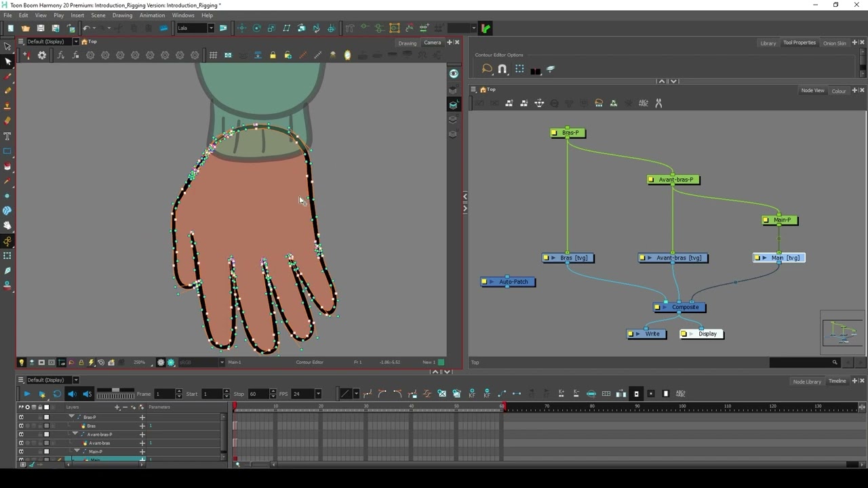Click the yellow padlock icon in Camera toolbar
The height and width of the screenshot is (488, 868).
273,56
